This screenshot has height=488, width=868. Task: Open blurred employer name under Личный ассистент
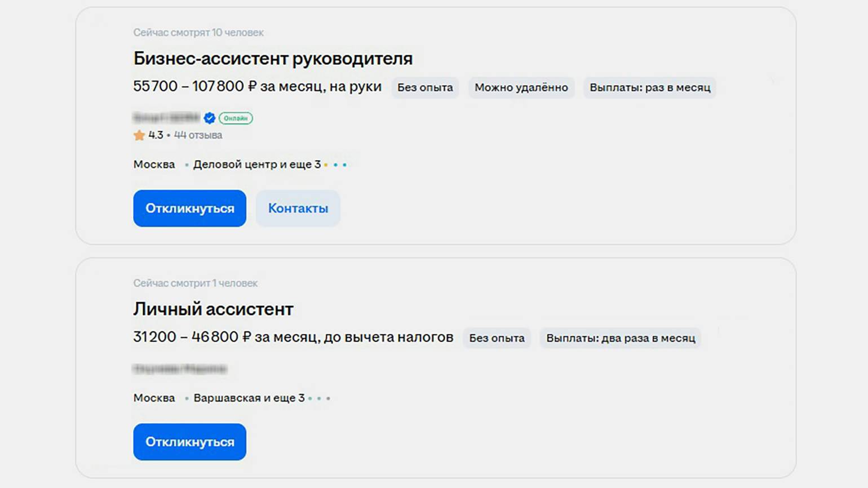180,369
